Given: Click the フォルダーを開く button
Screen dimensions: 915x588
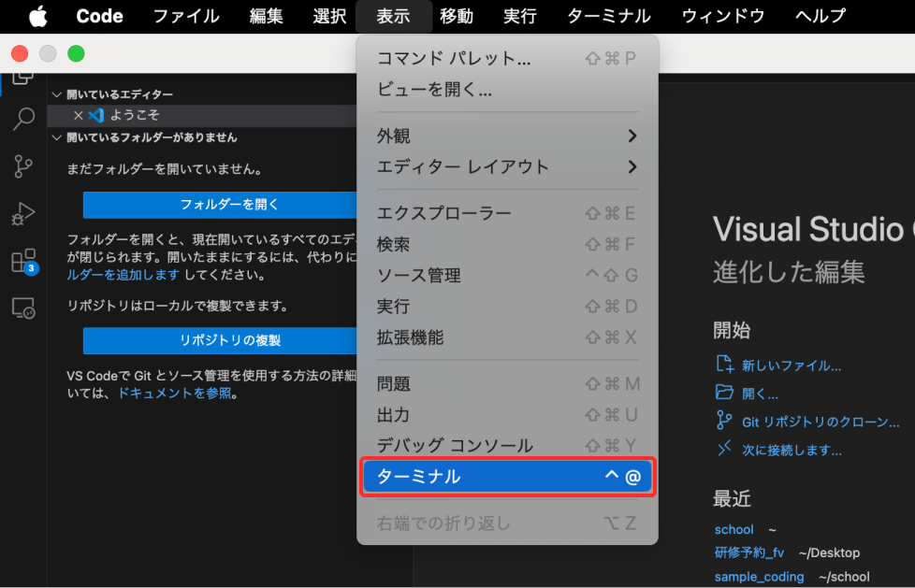Looking at the screenshot, I should pos(220,205).
